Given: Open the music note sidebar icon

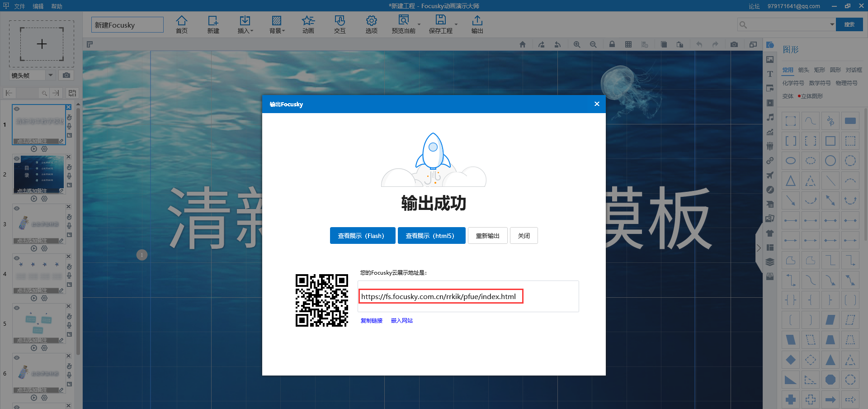Looking at the screenshot, I should (x=770, y=117).
